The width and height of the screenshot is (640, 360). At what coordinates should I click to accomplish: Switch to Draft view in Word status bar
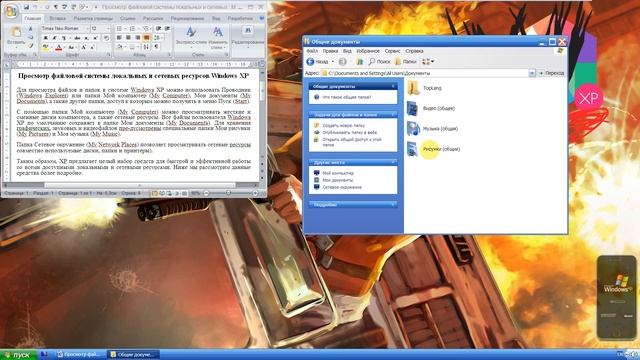tap(184, 193)
